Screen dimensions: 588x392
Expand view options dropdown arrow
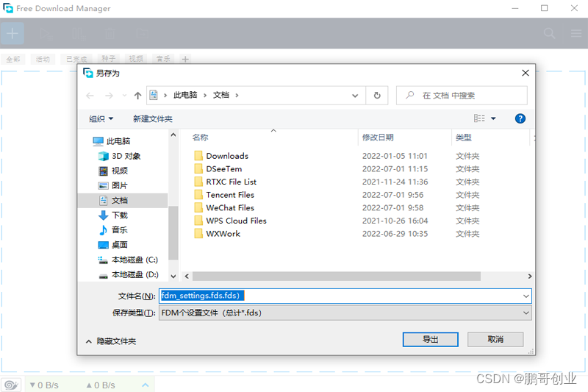click(x=493, y=118)
